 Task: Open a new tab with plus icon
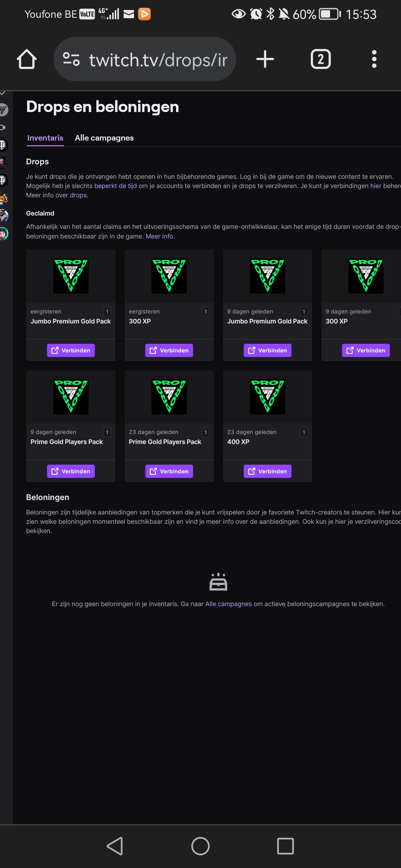265,59
